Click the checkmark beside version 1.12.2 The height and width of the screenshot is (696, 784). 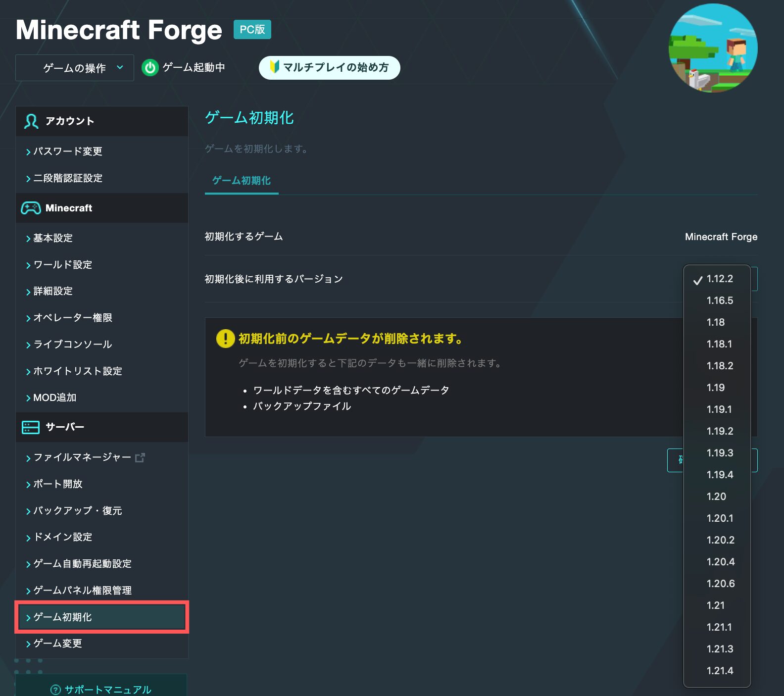coord(698,280)
